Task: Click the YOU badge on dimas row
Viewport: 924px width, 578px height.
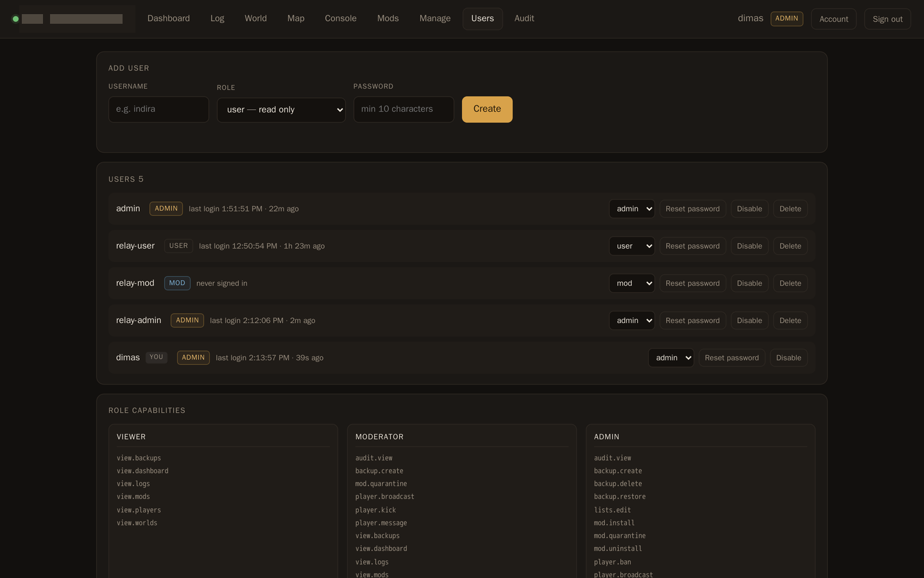Action: (157, 357)
